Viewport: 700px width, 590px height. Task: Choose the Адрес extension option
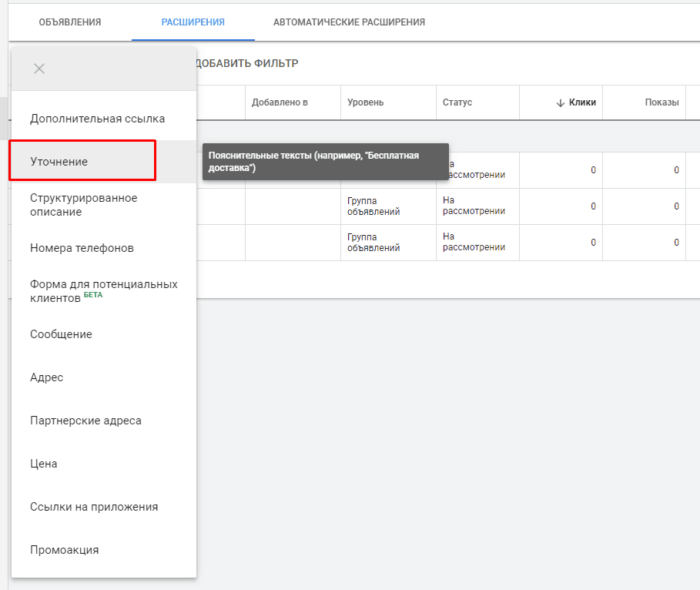click(x=48, y=377)
